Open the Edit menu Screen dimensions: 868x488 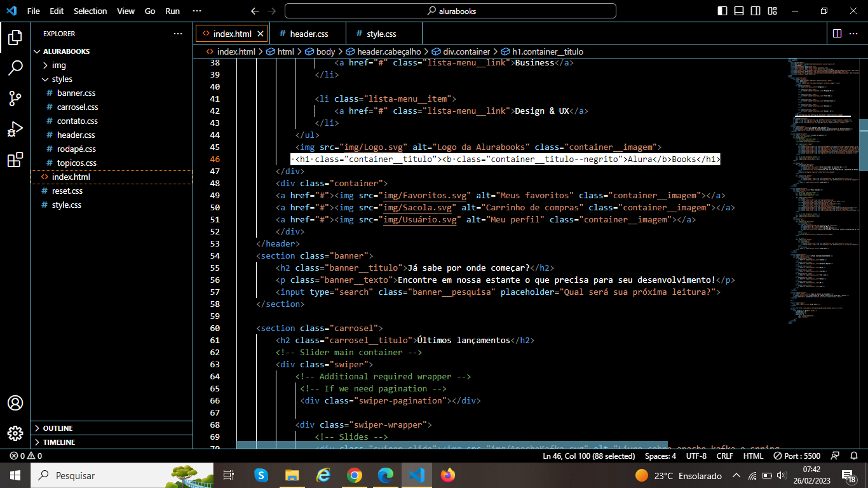click(57, 11)
